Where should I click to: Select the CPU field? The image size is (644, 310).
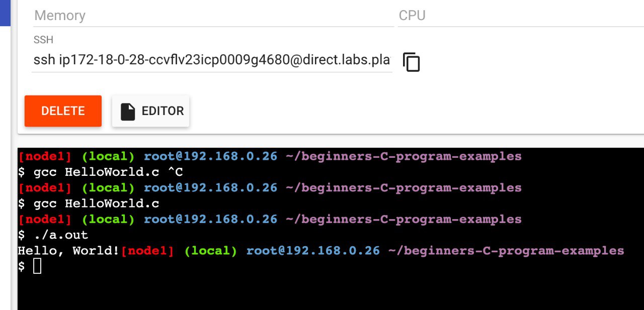518,16
